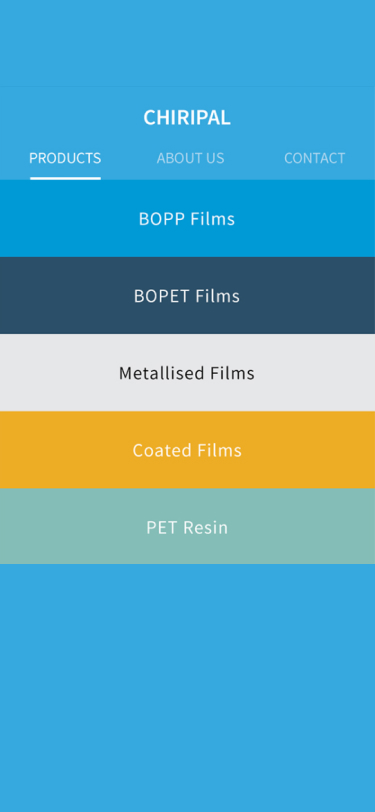The height and width of the screenshot is (812, 375).
Task: Select the PRODUCTS tab
Action: 65,158
